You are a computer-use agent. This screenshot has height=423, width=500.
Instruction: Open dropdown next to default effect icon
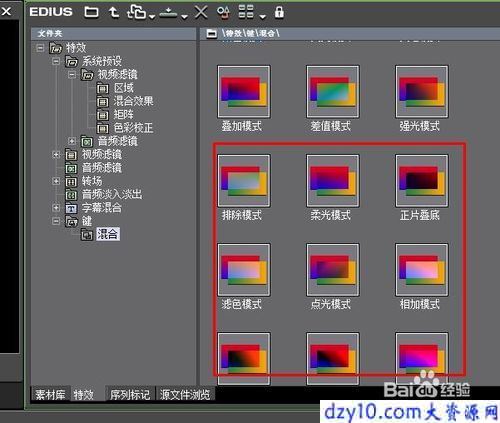click(184, 16)
